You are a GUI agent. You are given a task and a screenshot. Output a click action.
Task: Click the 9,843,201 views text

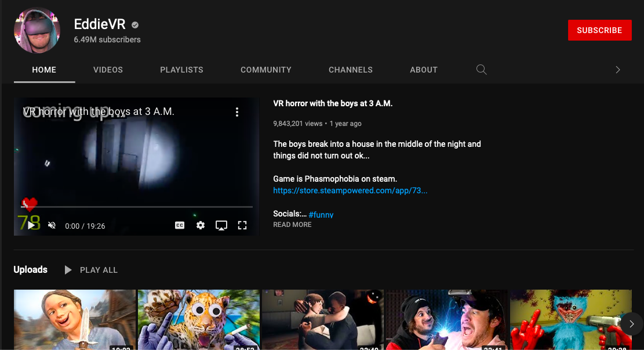tap(298, 124)
